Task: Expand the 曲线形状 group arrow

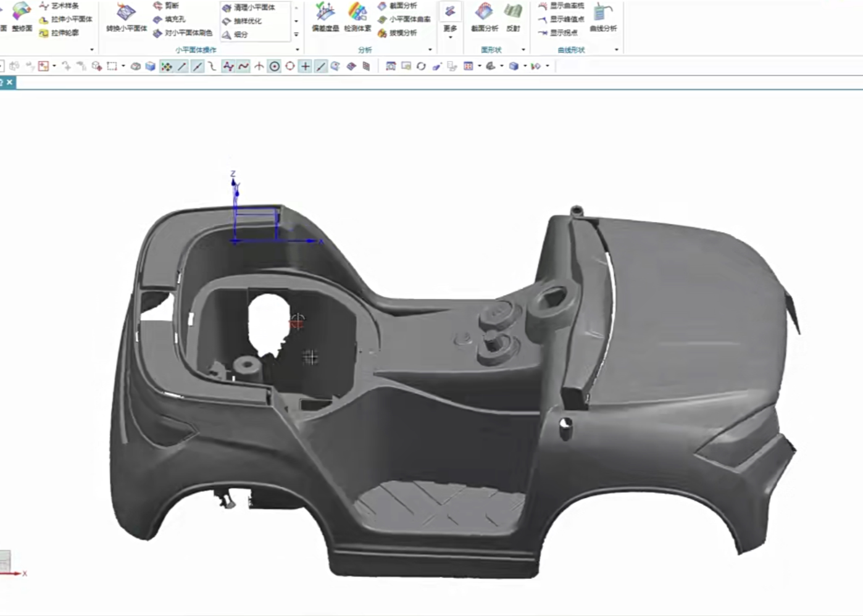Action: point(617,50)
